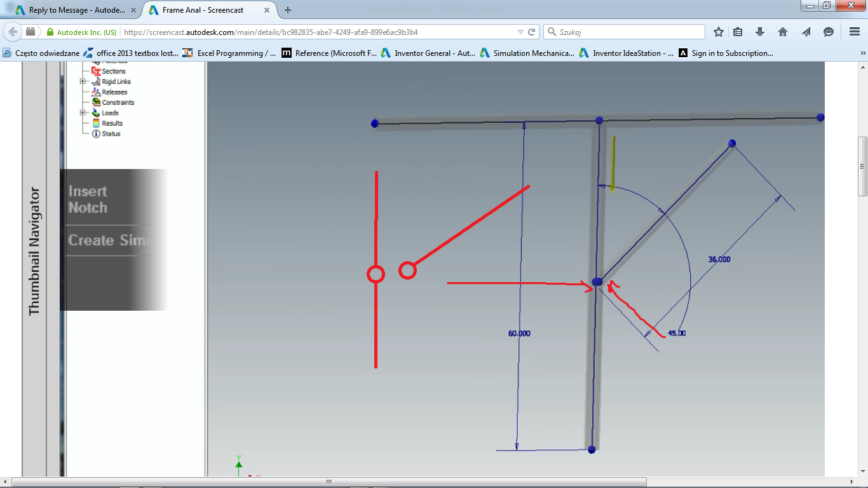The height and width of the screenshot is (488, 868).
Task: Show the URL history dropdown arrow
Action: [x=520, y=32]
